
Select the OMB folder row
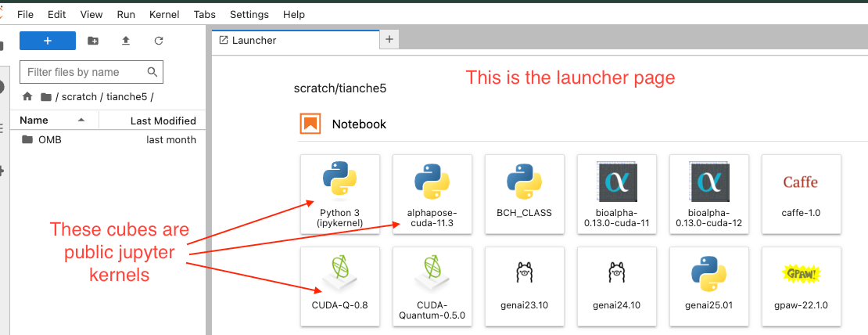(x=108, y=139)
